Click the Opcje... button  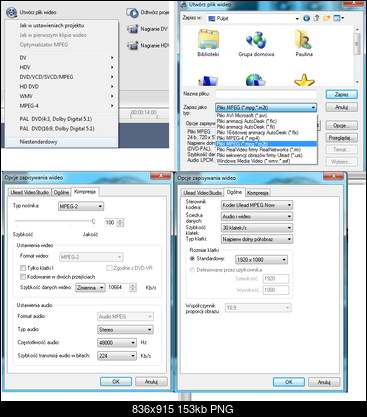[x=342, y=125]
